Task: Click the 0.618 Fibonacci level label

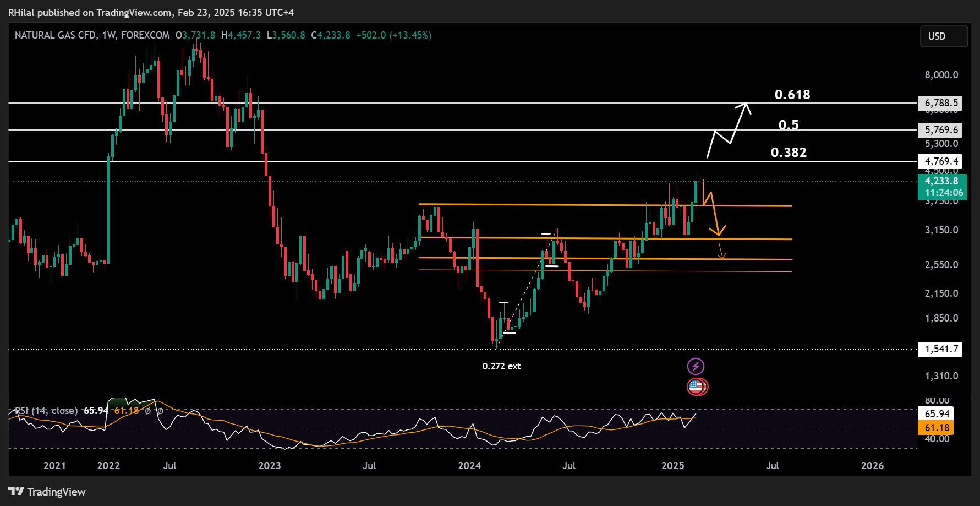Action: tap(792, 95)
